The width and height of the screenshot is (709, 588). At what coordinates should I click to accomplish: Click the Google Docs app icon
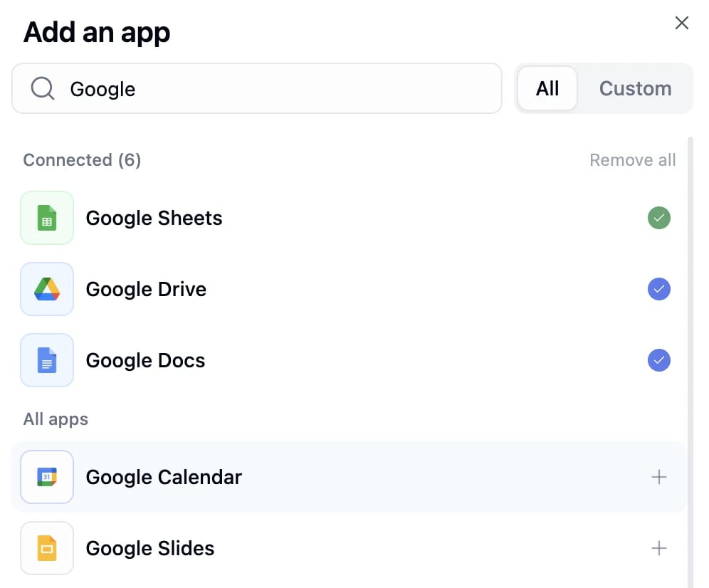coord(47,360)
